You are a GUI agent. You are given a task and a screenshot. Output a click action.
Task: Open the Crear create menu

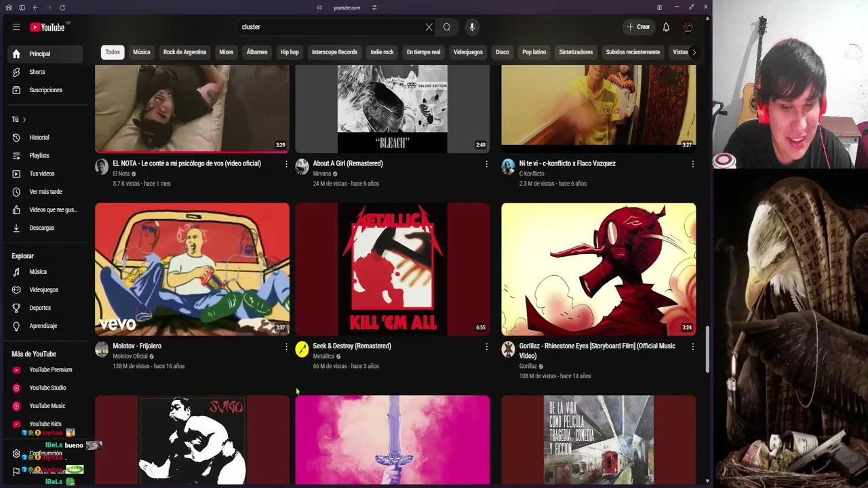point(638,27)
